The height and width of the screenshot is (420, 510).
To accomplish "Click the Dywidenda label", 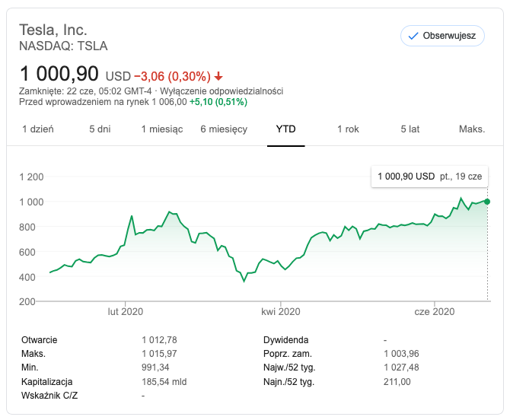I will pyautogui.click(x=286, y=339).
